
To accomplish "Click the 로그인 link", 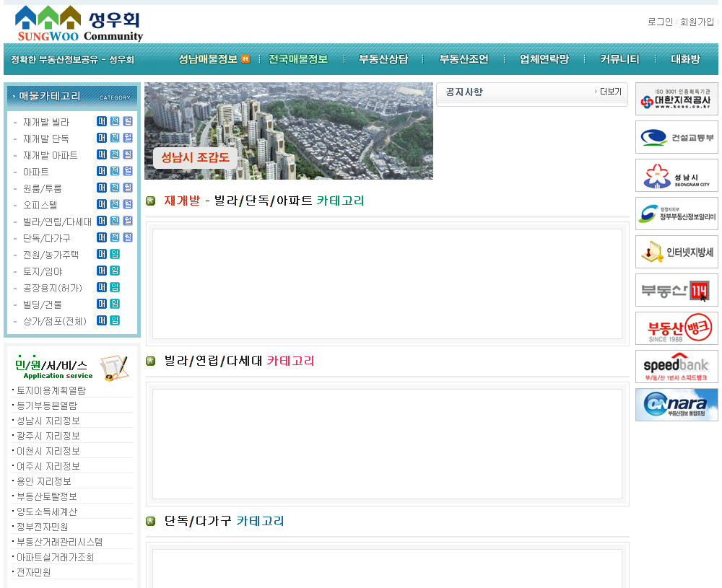I will [x=660, y=22].
